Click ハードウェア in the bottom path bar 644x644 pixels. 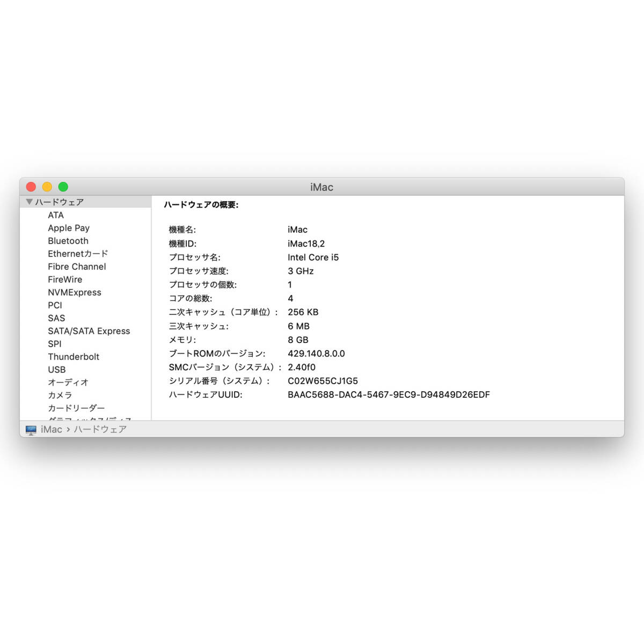[x=100, y=429]
